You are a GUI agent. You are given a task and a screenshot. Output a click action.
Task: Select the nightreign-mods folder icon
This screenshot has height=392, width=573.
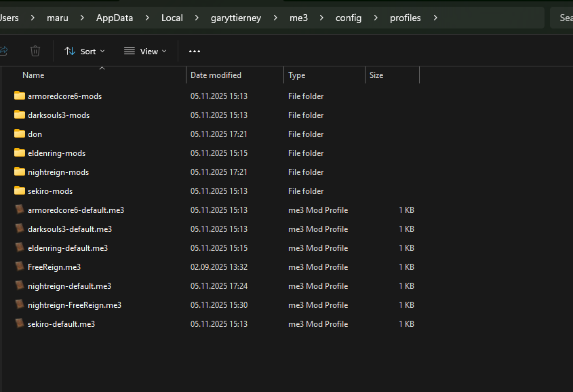pyautogui.click(x=19, y=172)
